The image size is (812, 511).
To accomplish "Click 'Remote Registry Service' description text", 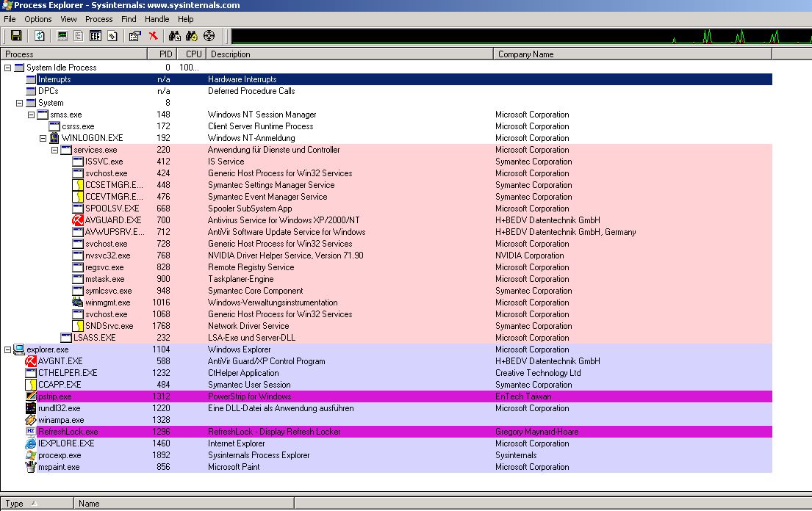I will click(251, 267).
